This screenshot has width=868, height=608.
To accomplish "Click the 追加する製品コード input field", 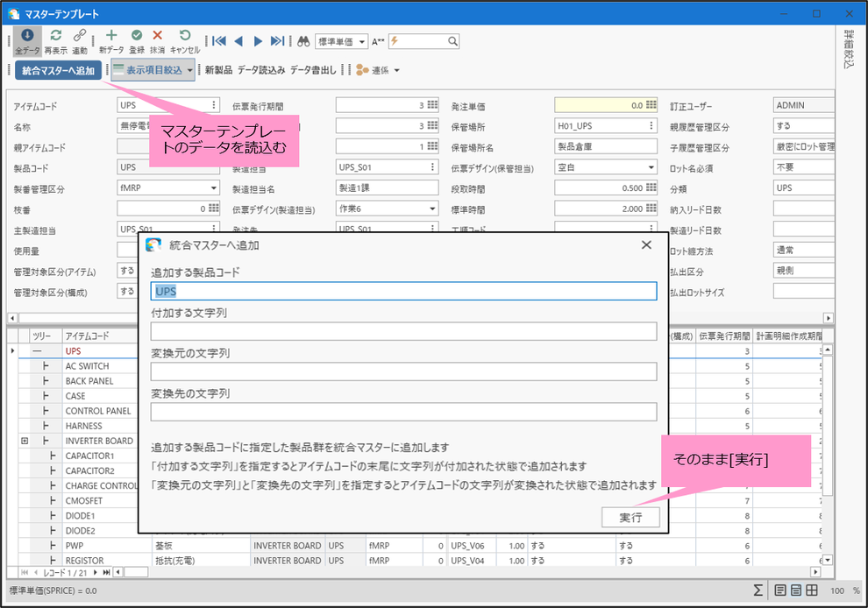I will pos(403,292).
